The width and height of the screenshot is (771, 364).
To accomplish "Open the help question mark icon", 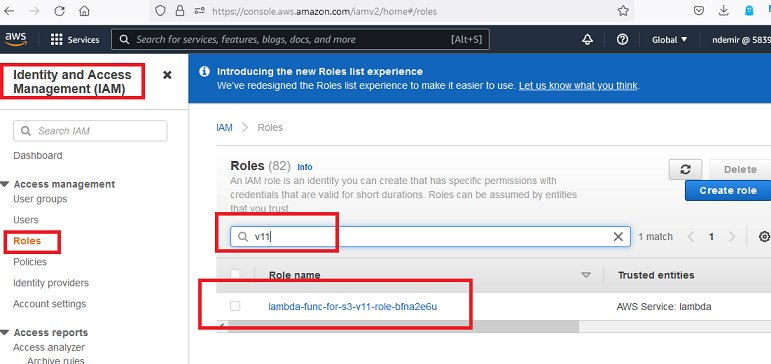I will pos(622,40).
